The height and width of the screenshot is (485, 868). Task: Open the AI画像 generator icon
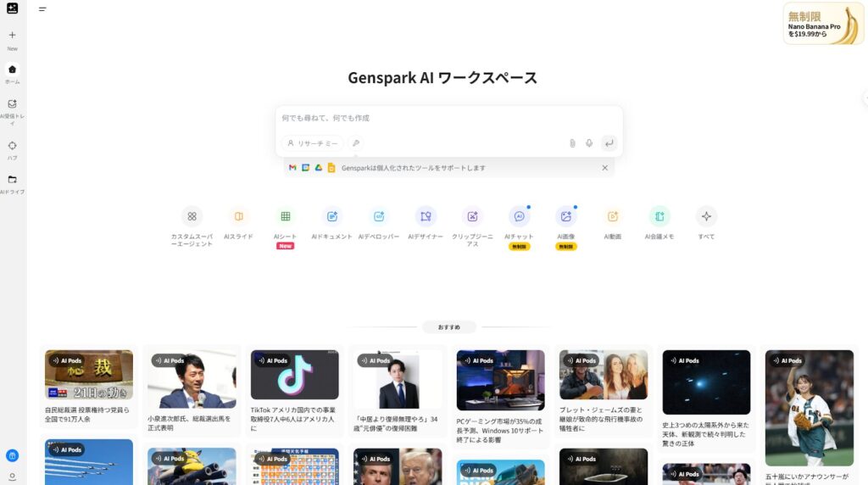(x=565, y=217)
